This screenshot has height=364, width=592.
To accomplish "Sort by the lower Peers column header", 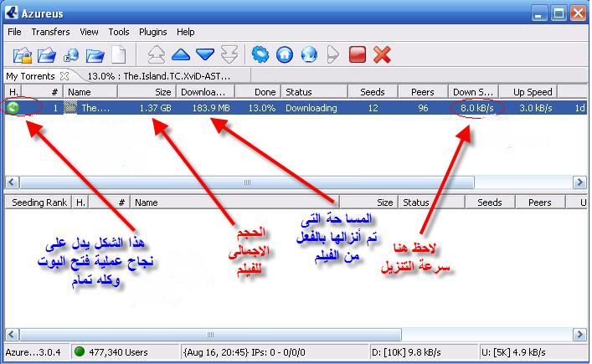I will click(x=540, y=203).
